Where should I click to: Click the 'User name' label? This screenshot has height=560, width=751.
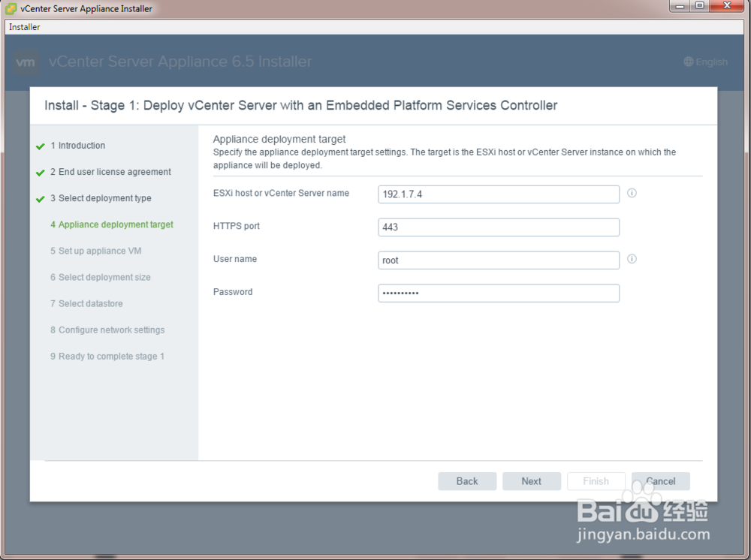tap(234, 259)
